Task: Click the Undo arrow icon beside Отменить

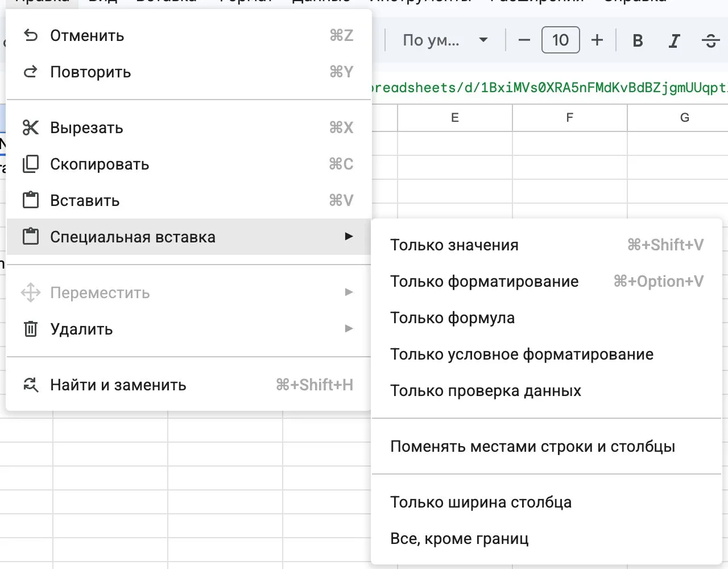Action: (31, 36)
